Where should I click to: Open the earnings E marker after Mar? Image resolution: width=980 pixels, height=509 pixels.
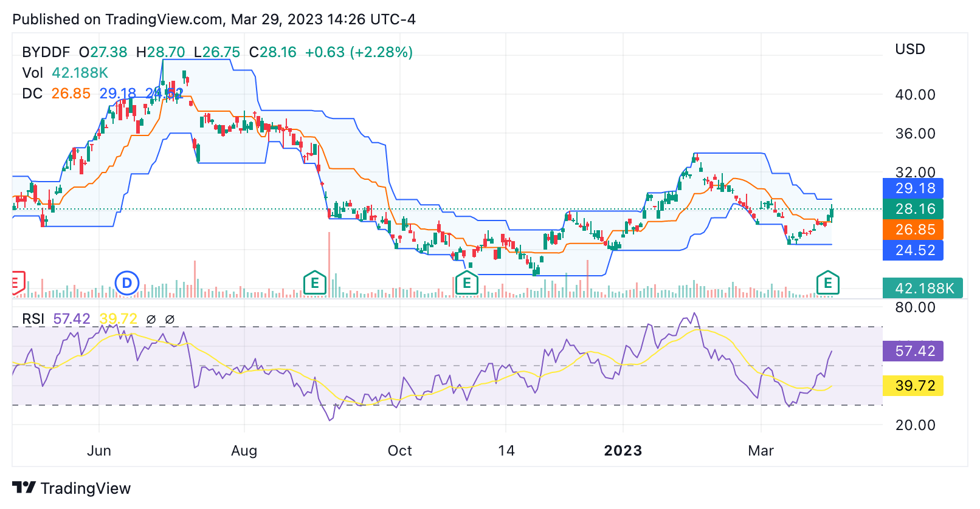(828, 283)
